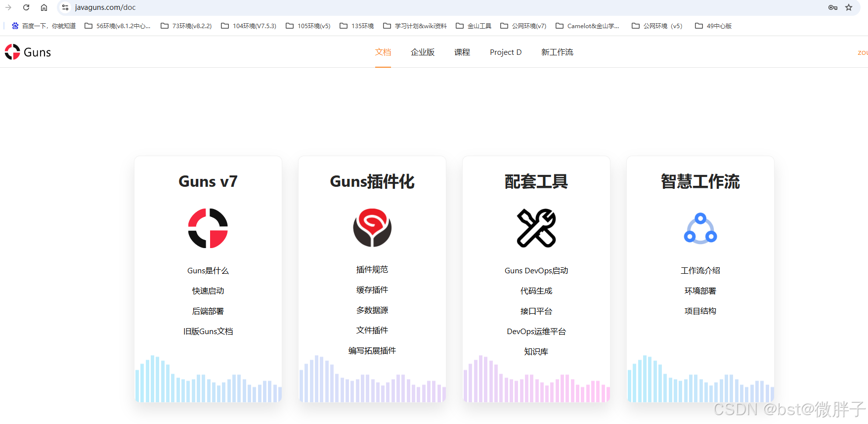
Task: Click the Guns插件化 rose logo
Action: (x=372, y=228)
